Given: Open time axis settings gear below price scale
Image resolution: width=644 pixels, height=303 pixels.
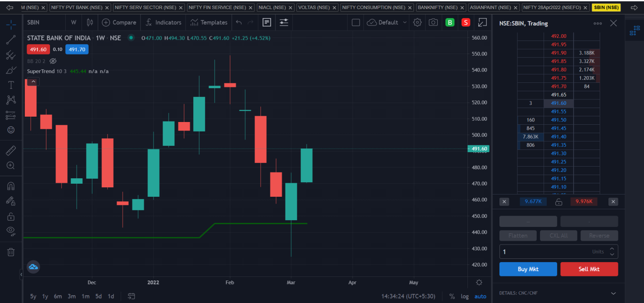Looking at the screenshot, I should point(479,282).
